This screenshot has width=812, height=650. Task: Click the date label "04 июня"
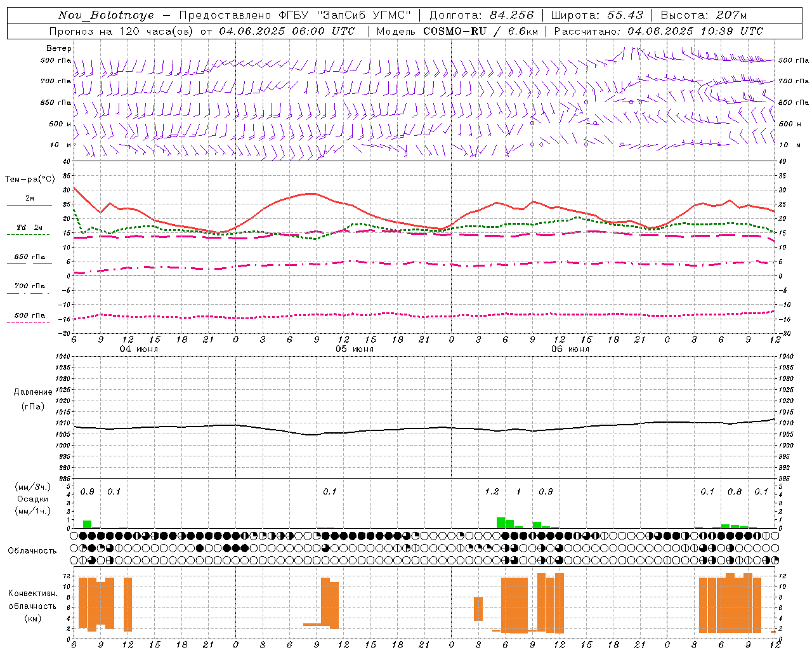139,349
